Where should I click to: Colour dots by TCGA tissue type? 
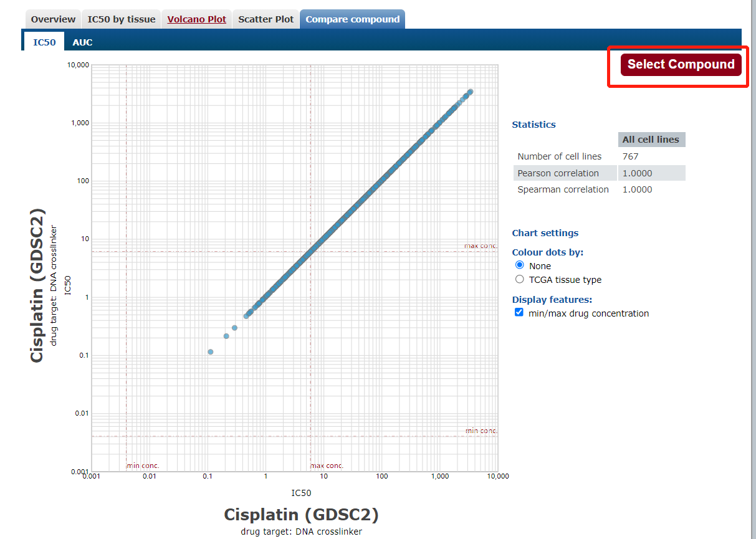(x=520, y=279)
